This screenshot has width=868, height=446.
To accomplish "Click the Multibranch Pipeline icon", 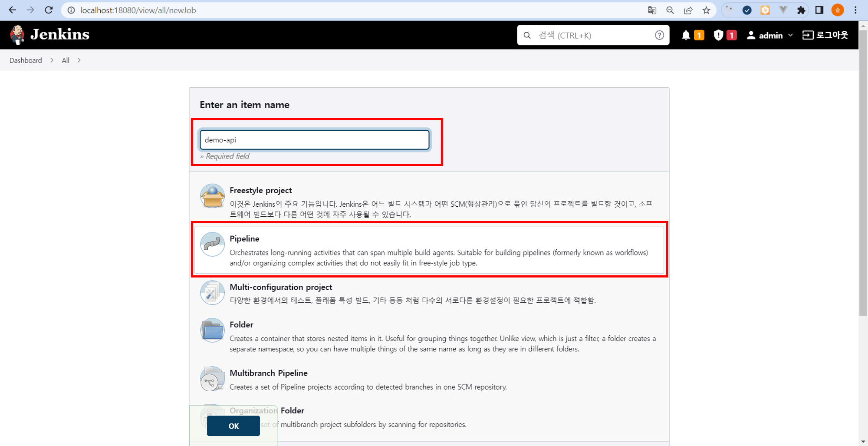I will (x=212, y=379).
